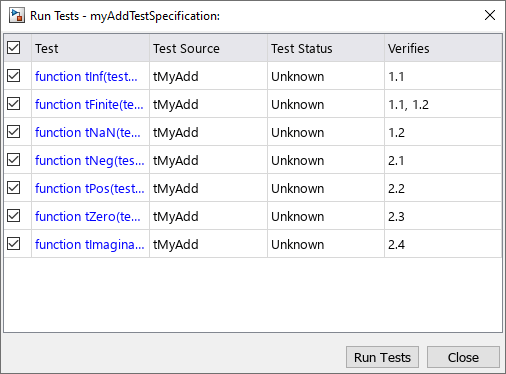Viewport: 506px width, 374px height.
Task: Sort by the Test column header
Action: [x=90, y=48]
